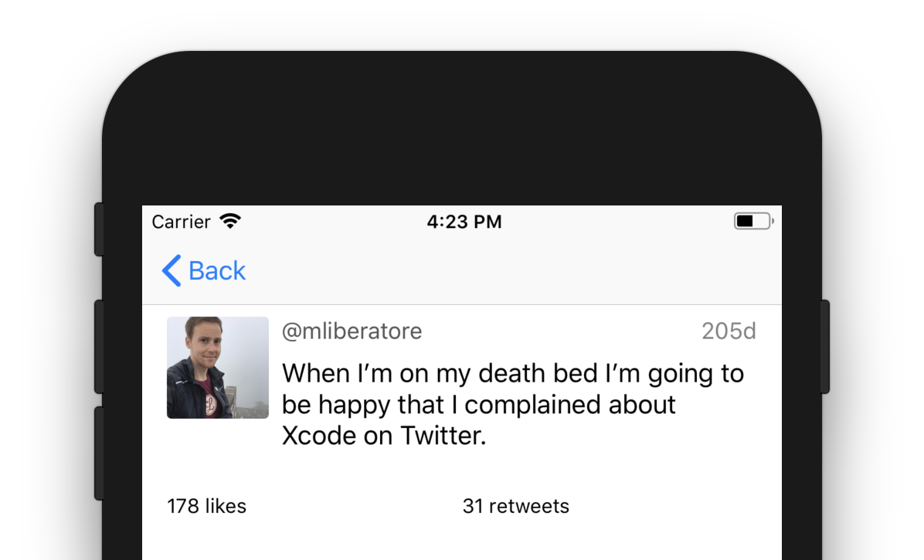Click the empty navigation bar area right of Back
The image size is (924, 560).
510,271
